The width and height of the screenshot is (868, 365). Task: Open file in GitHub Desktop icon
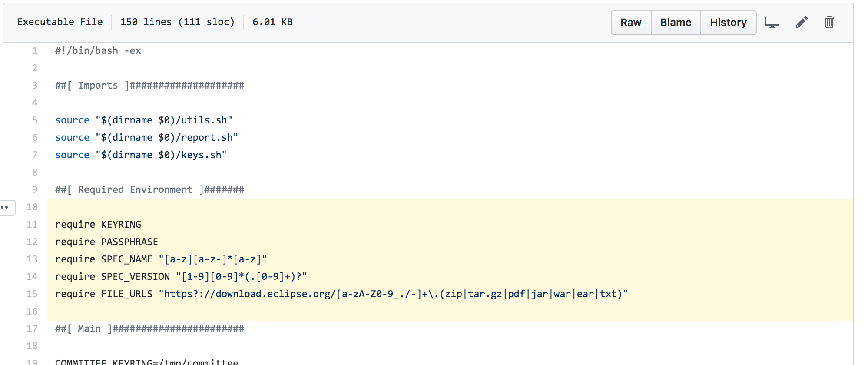point(772,22)
